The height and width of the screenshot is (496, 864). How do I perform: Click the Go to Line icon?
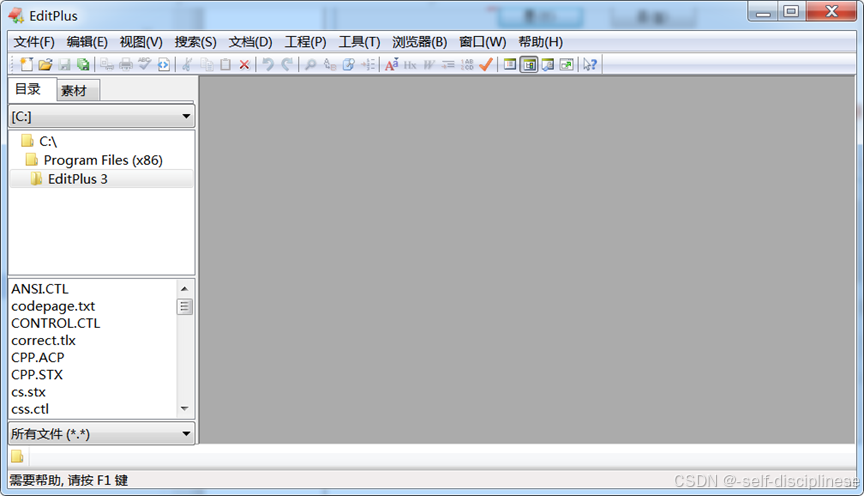[x=368, y=64]
